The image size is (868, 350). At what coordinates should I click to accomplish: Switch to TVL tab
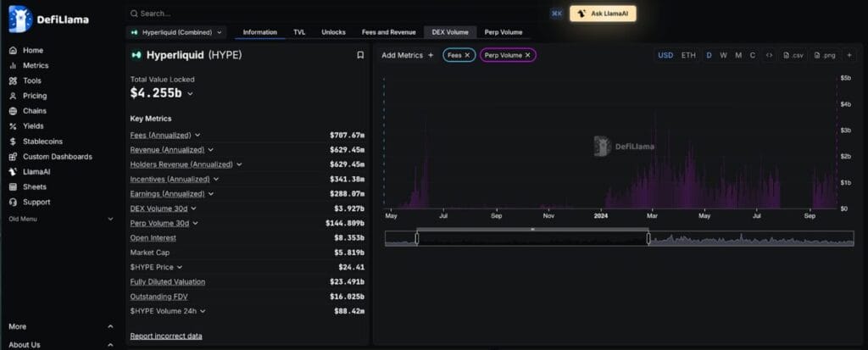(299, 32)
